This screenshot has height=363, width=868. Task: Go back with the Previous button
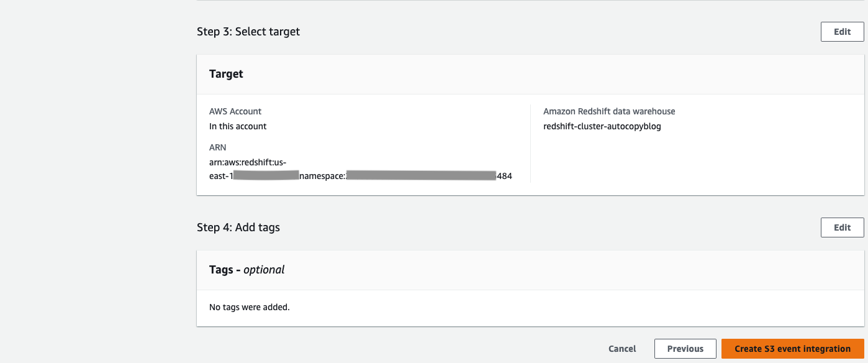tap(685, 349)
